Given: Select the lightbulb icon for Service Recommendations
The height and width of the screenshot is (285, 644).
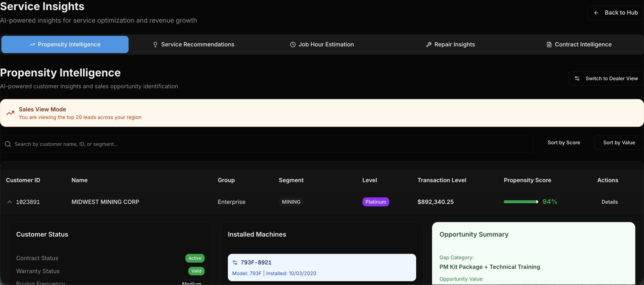Looking at the screenshot, I should [155, 44].
